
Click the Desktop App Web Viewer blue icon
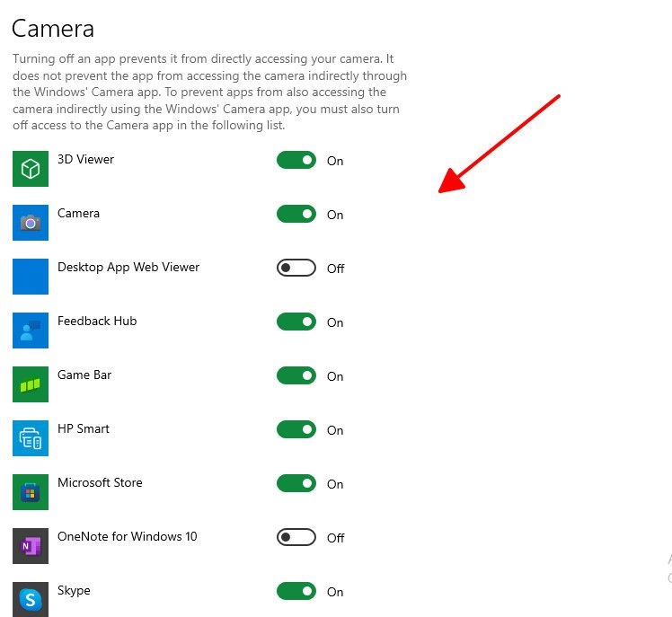pos(31,277)
